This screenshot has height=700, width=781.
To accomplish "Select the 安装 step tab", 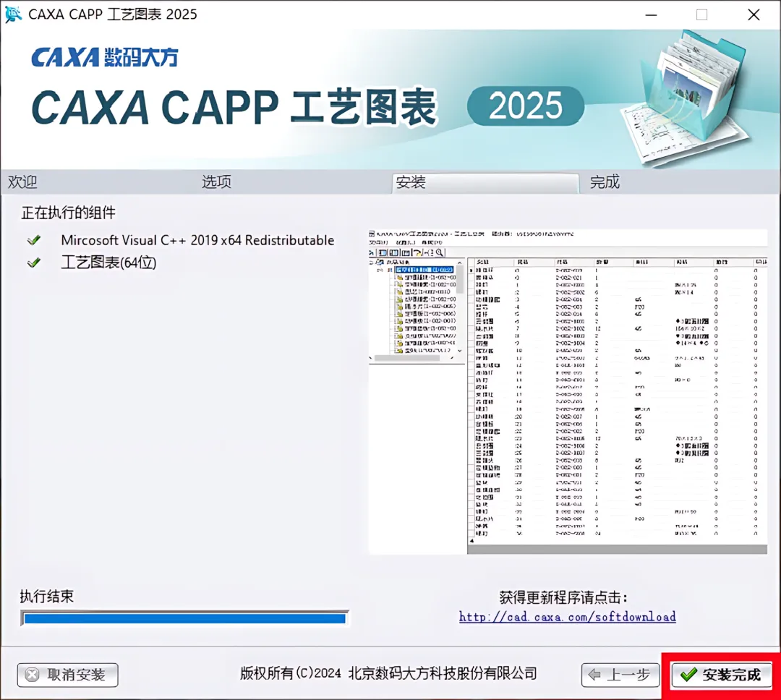I will click(x=486, y=183).
